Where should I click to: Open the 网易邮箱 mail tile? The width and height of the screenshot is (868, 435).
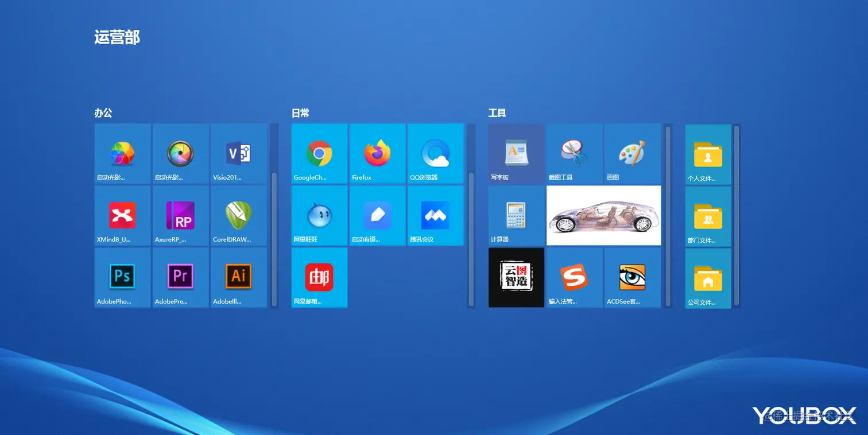[x=320, y=278]
